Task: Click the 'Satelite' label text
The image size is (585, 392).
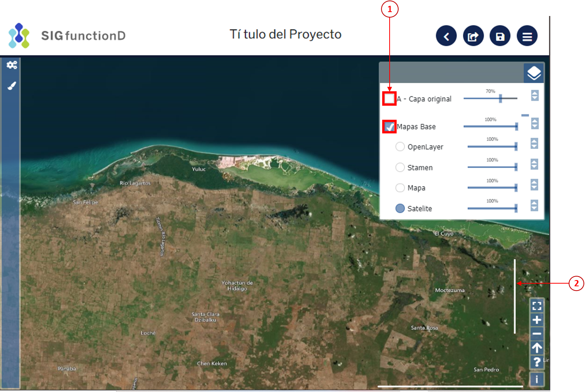Action: pyautogui.click(x=420, y=209)
